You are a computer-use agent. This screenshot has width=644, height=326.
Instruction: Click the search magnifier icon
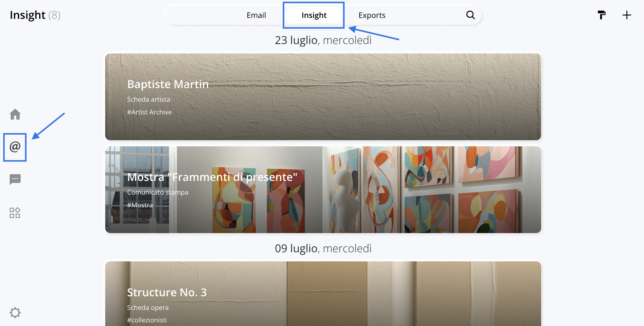(470, 15)
